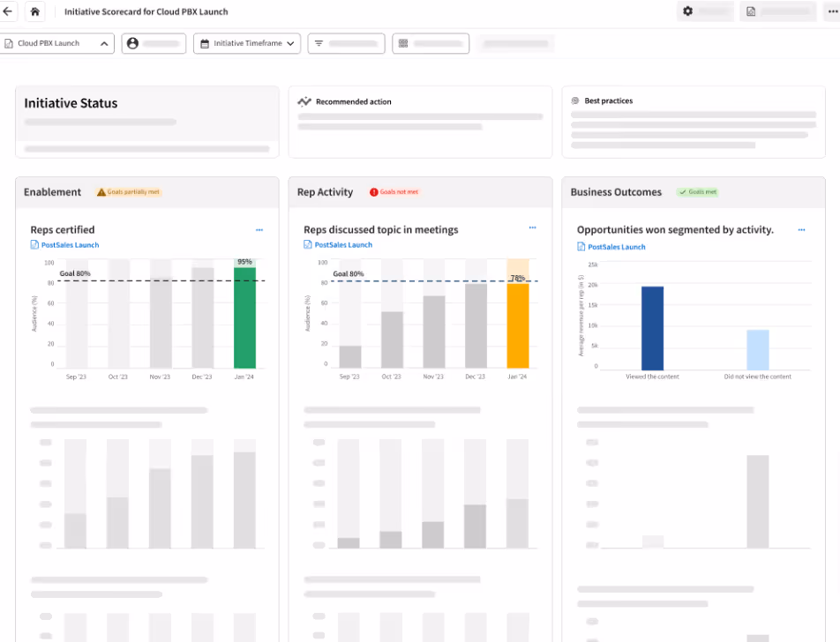The image size is (840, 642).
Task: Click the Did not view the content label
Action: pos(757,377)
